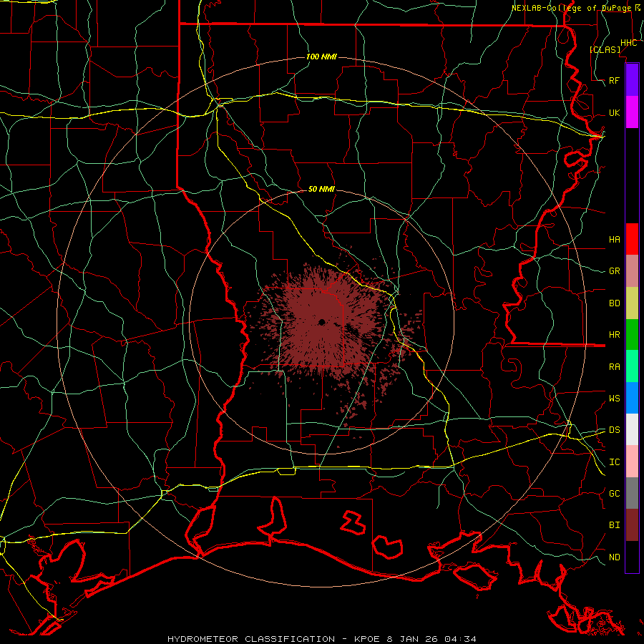This screenshot has width=644, height=644.
Task: Click the HHC product code text
Action: click(629, 43)
